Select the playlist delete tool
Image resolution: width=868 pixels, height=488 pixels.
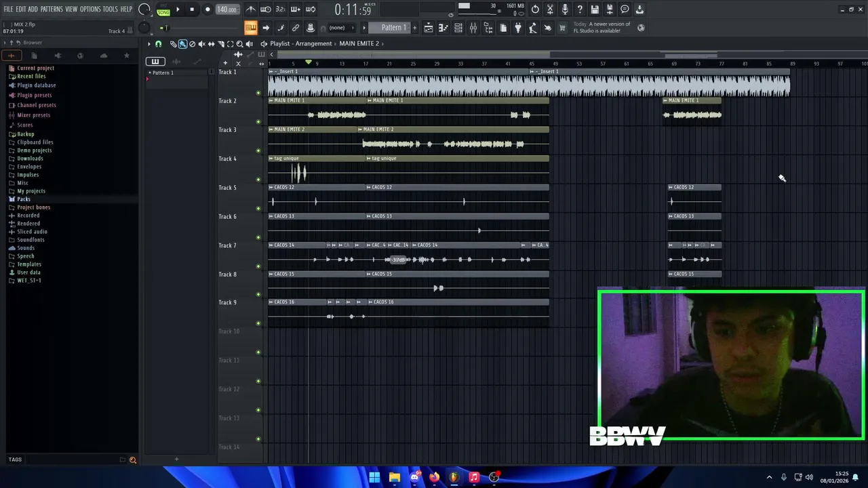tap(192, 43)
